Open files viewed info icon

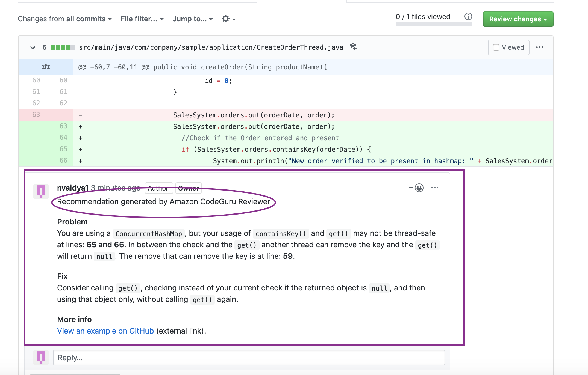click(x=468, y=17)
